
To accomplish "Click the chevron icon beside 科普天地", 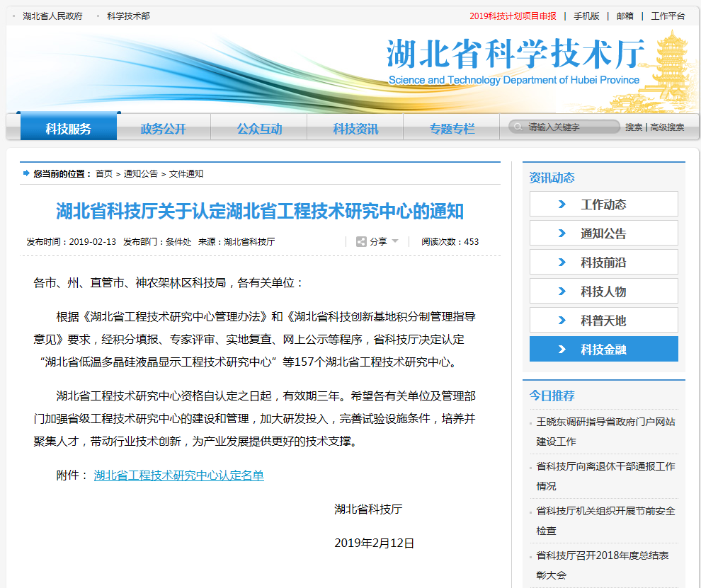I will [562, 321].
